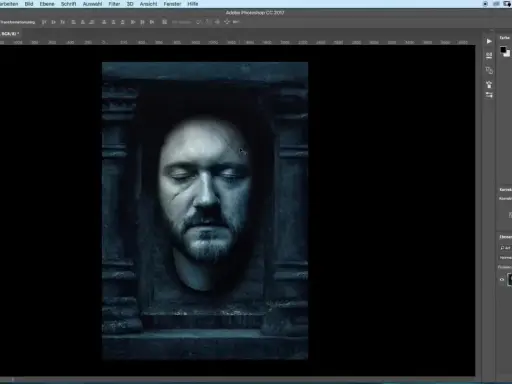The width and height of the screenshot is (512, 384).
Task: Open collapsed panel icon below Actions
Action: point(489,56)
